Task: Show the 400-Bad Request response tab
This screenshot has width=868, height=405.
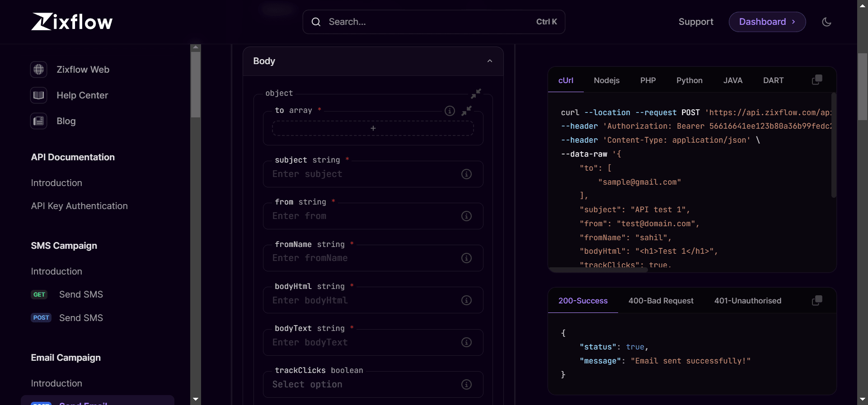Action: tap(661, 301)
